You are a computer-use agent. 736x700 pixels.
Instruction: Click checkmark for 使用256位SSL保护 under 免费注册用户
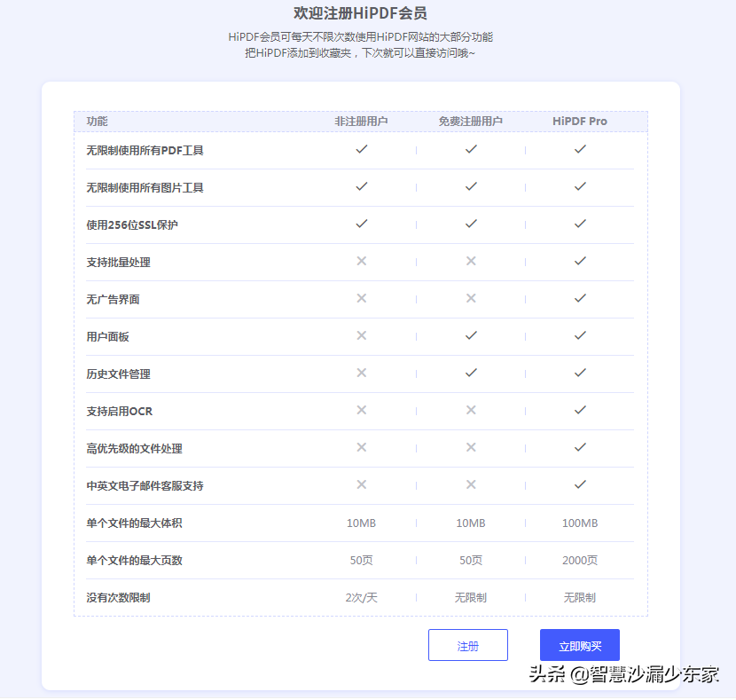tap(471, 224)
